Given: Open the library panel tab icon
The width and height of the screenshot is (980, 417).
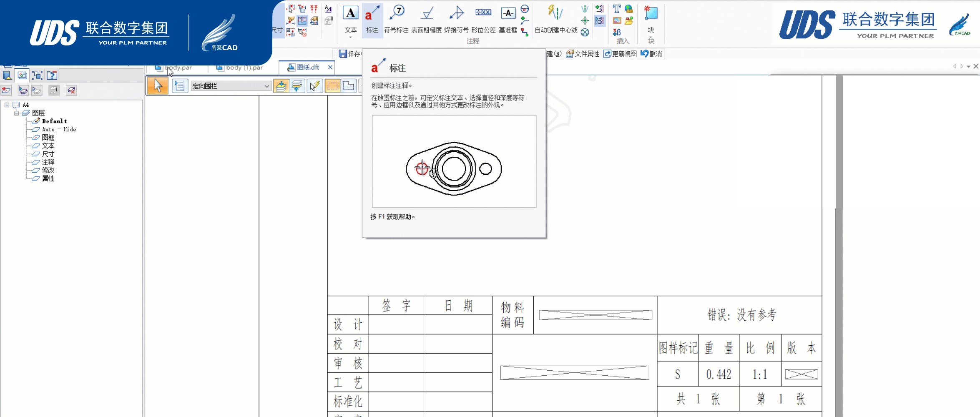Looking at the screenshot, I should point(7,75).
